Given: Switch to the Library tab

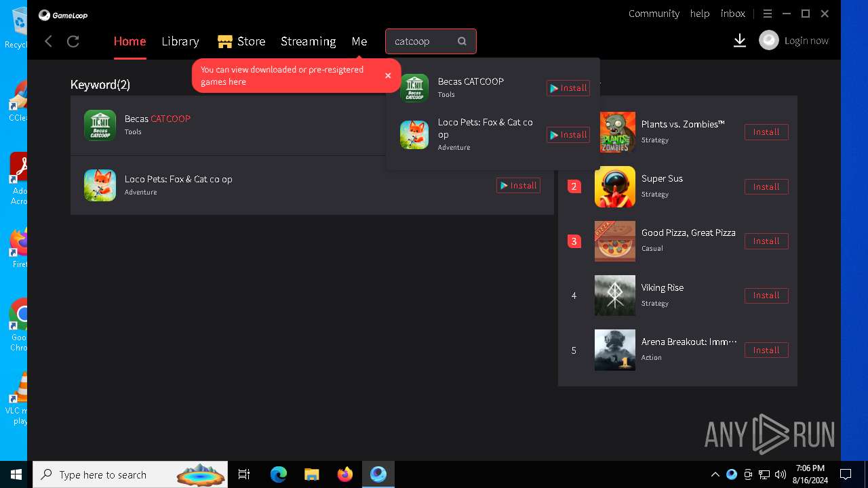Looking at the screenshot, I should (180, 41).
